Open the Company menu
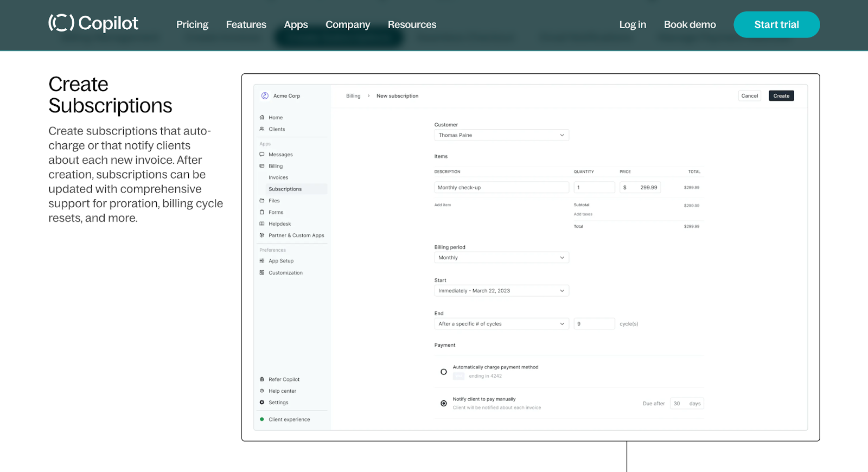Viewport: 868px width, 472px height. pos(348,24)
